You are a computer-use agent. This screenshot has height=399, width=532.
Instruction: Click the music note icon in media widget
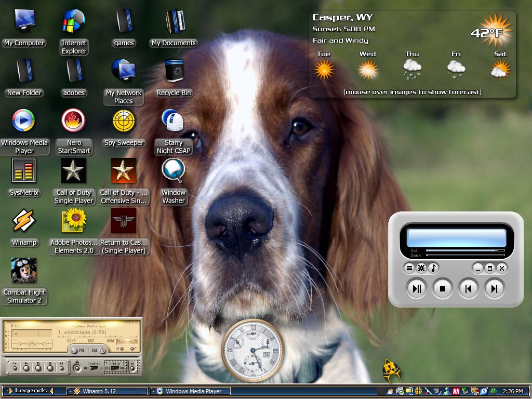433,269
